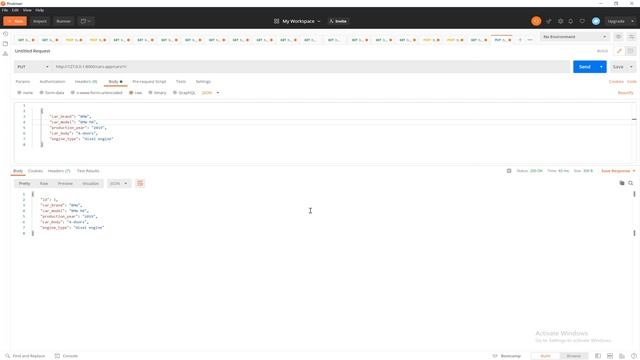Open the comments icon beside the pencil

[x=630, y=51]
